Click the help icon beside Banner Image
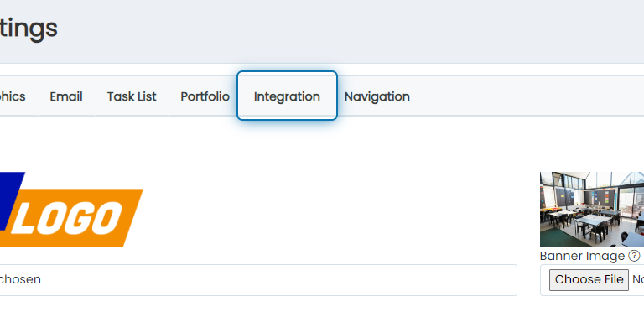 click(634, 257)
